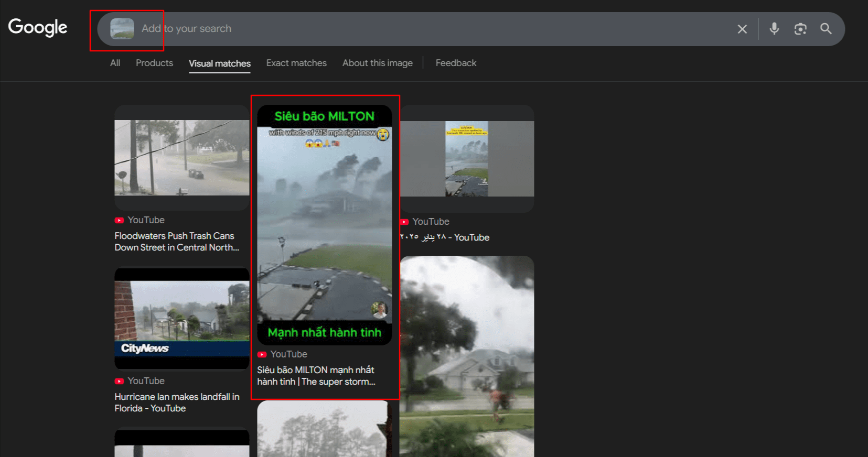Click the CityNews hurricane video thumbnail

pos(182,318)
